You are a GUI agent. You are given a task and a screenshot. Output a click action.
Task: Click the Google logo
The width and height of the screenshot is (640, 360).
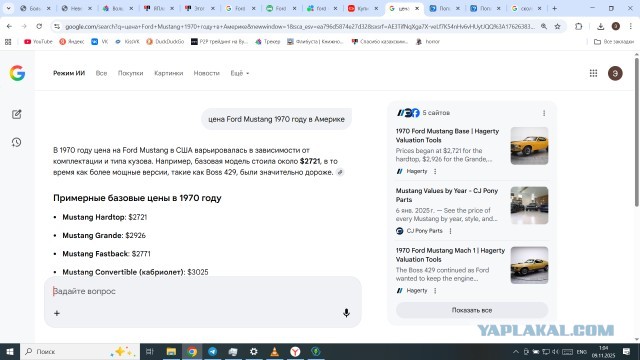(17, 73)
